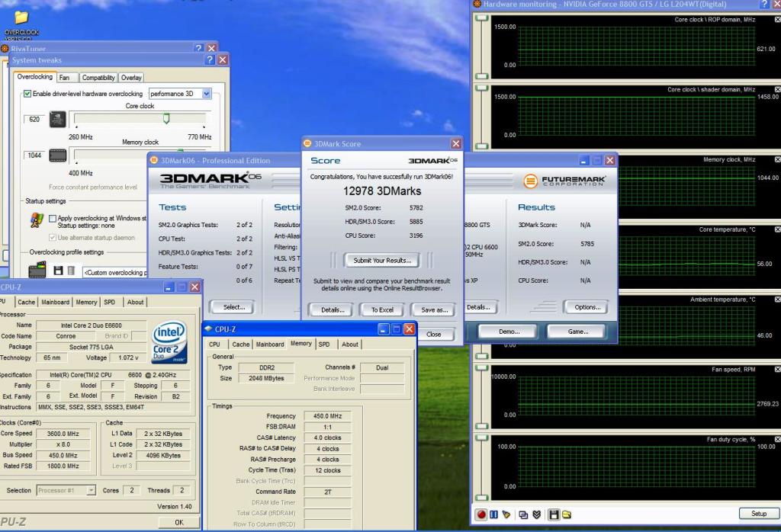
Task: Click the memory chip icon beside Memory clock
Action: tap(58, 155)
